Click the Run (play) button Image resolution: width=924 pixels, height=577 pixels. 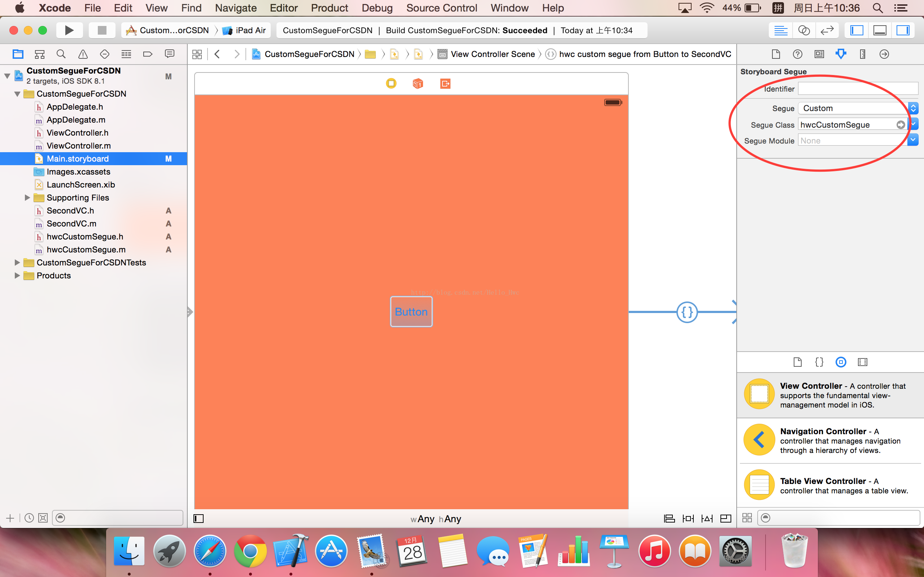(69, 30)
